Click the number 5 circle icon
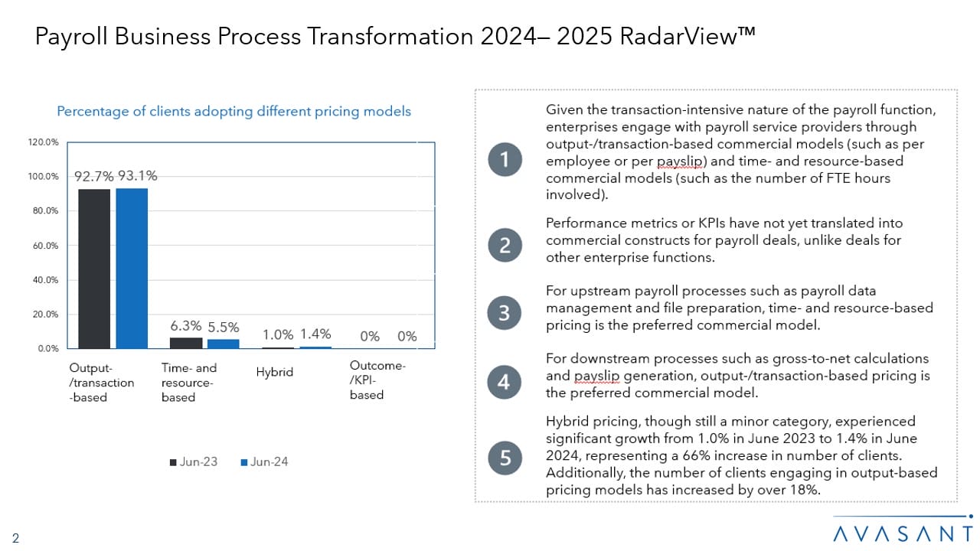980x551 pixels. coord(505,458)
